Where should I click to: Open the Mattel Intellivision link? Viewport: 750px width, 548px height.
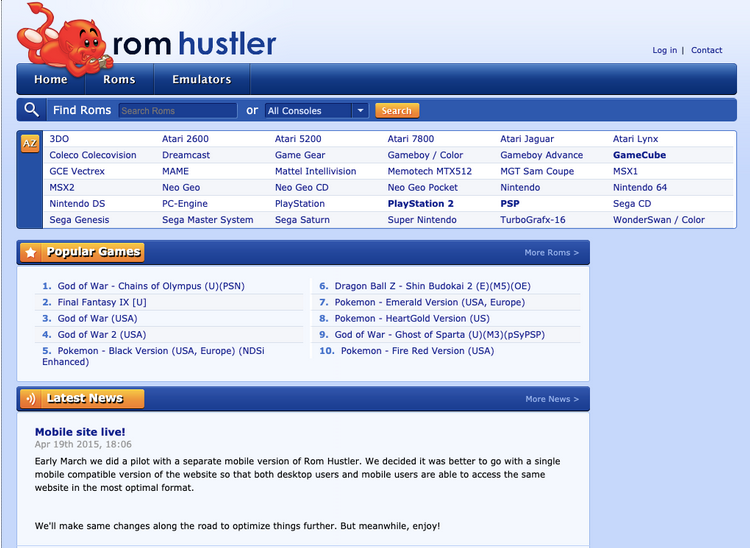point(316,171)
